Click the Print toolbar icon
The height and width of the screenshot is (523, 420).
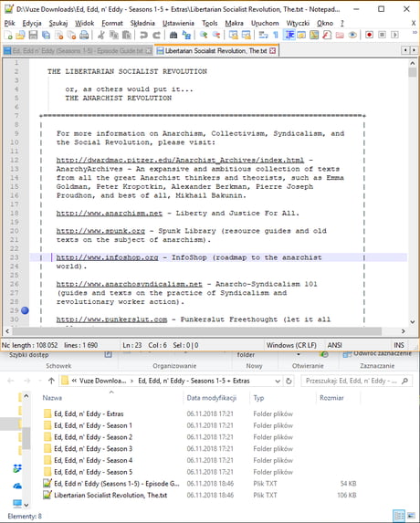point(84,35)
